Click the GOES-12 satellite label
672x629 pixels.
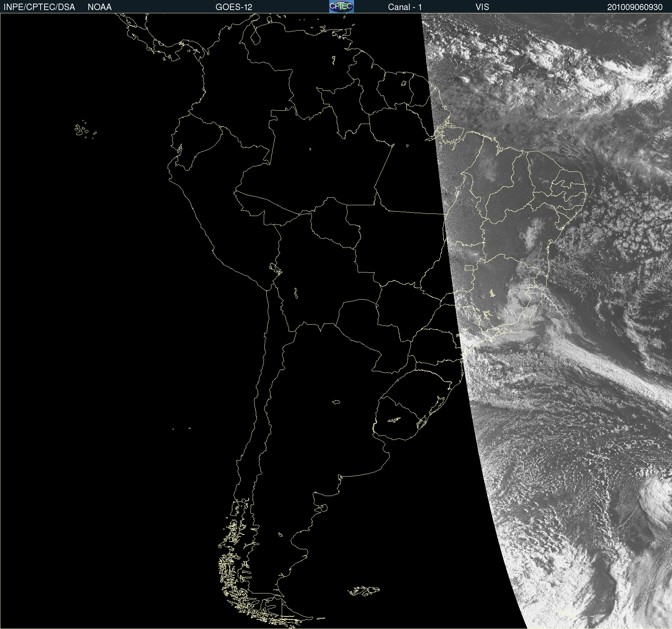coord(234,7)
